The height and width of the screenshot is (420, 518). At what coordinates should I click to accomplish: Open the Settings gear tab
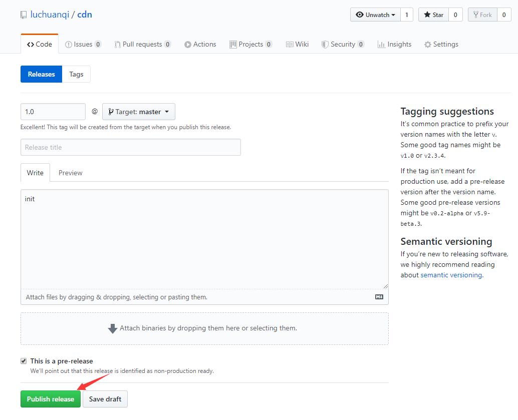(441, 44)
